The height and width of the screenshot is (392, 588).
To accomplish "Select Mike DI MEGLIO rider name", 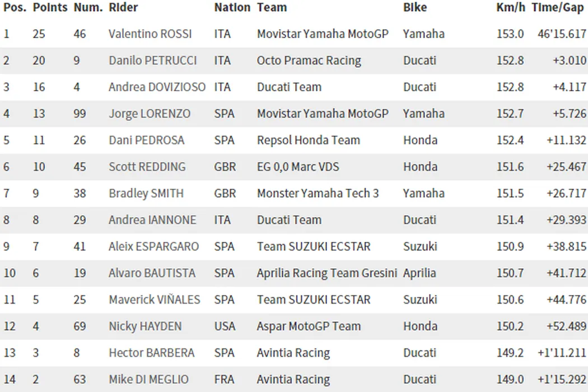I will [x=148, y=380].
